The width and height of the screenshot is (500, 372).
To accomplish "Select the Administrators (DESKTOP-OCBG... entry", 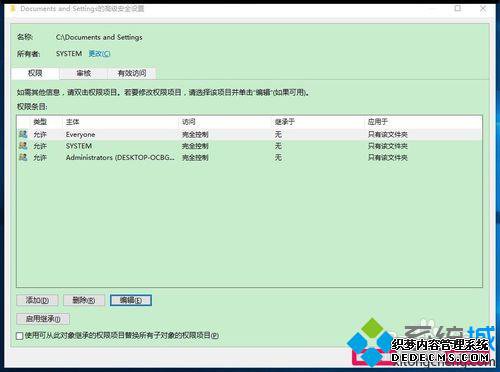I will [x=120, y=157].
